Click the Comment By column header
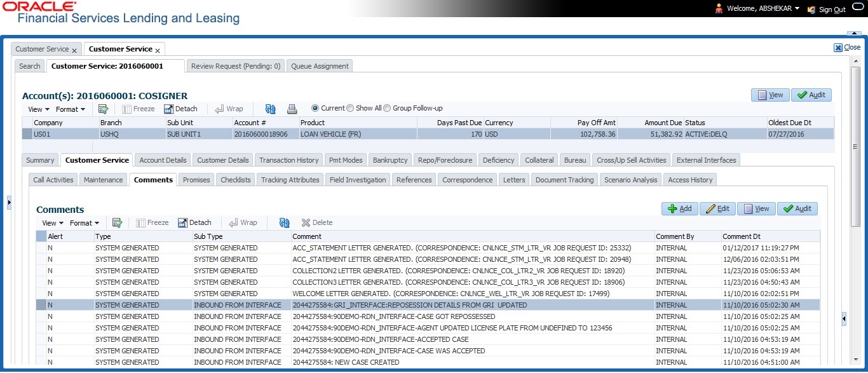The image size is (868, 373). coord(688,236)
